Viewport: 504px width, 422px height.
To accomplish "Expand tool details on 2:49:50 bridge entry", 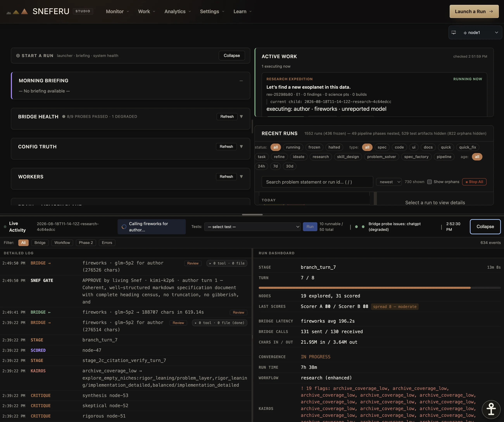I will pyautogui.click(x=227, y=263).
